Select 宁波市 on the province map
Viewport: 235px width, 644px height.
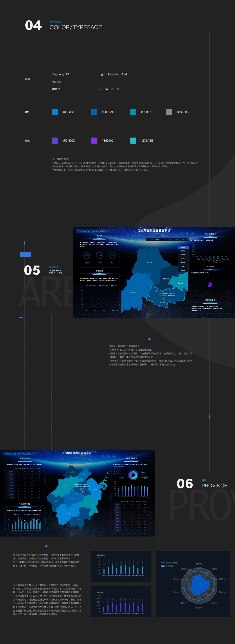tap(95, 489)
